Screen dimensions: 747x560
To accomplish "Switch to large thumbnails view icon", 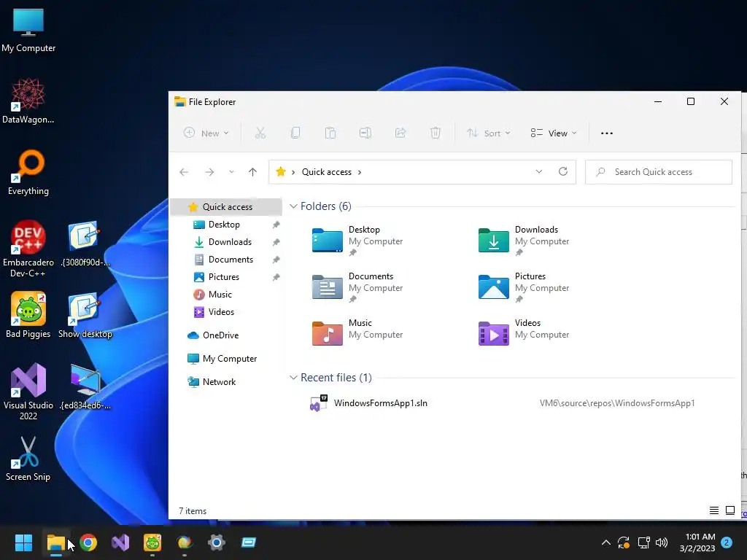I will [x=729, y=510].
